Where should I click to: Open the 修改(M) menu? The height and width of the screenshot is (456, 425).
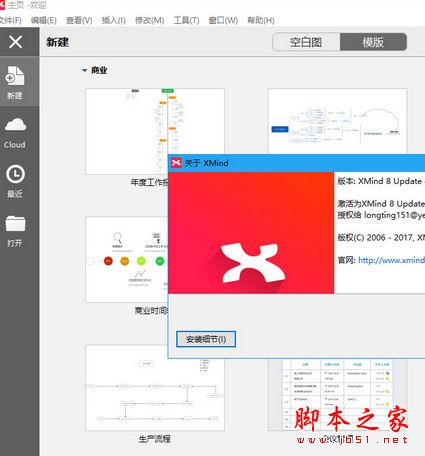click(x=149, y=20)
